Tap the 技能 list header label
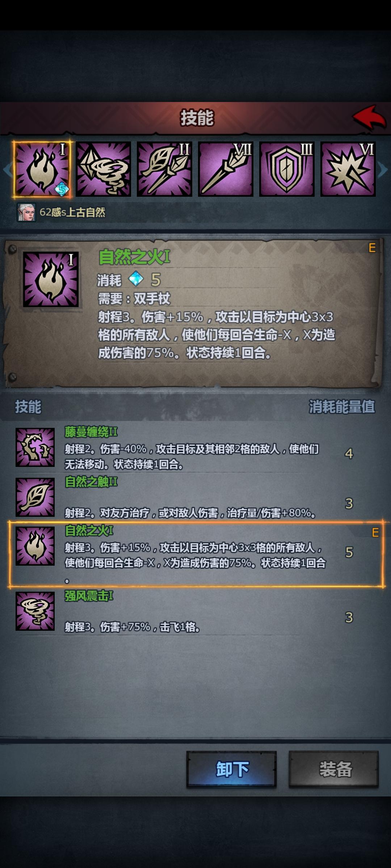Image resolution: width=391 pixels, height=868 pixels. [x=28, y=407]
